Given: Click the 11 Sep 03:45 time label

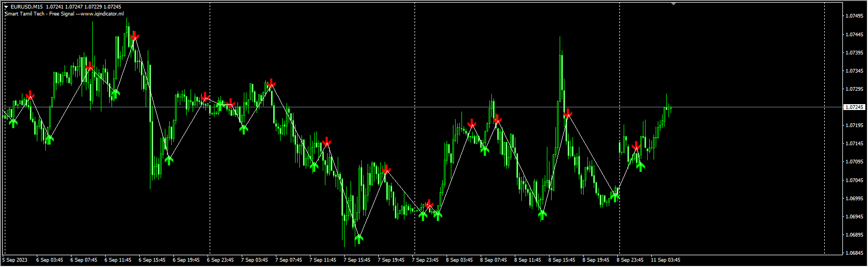Looking at the screenshot, I should click(x=665, y=260).
